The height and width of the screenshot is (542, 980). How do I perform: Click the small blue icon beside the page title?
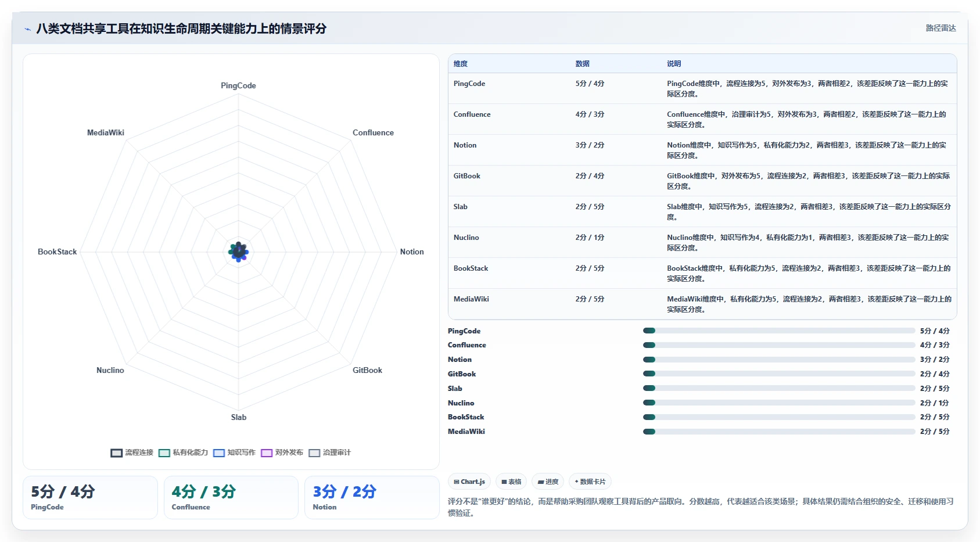click(27, 29)
